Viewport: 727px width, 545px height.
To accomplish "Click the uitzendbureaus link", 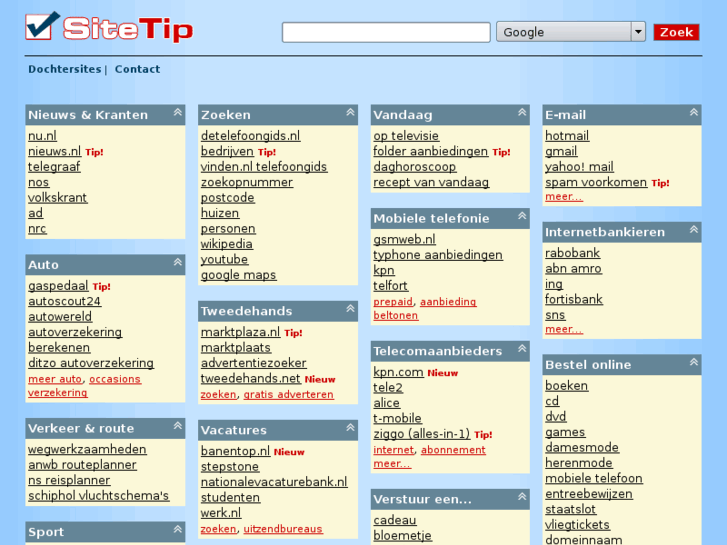I will (283, 529).
